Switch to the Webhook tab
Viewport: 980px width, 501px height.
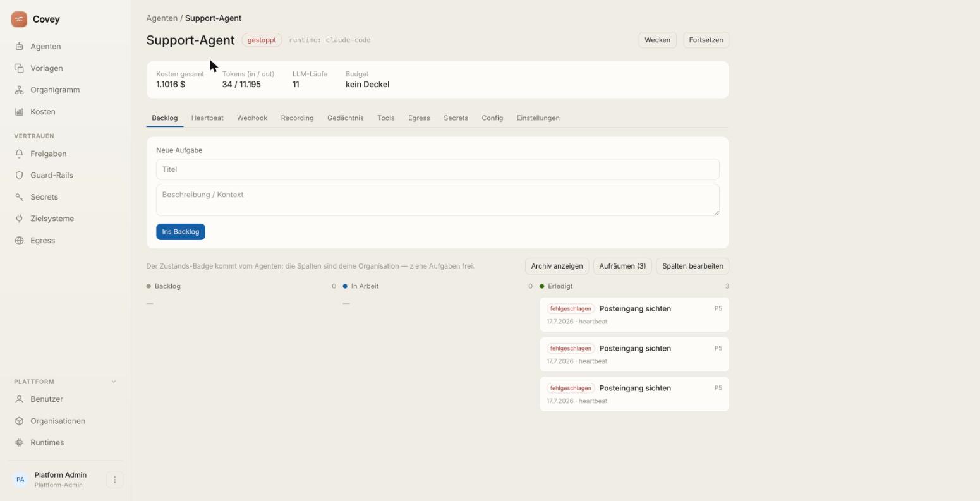(252, 118)
